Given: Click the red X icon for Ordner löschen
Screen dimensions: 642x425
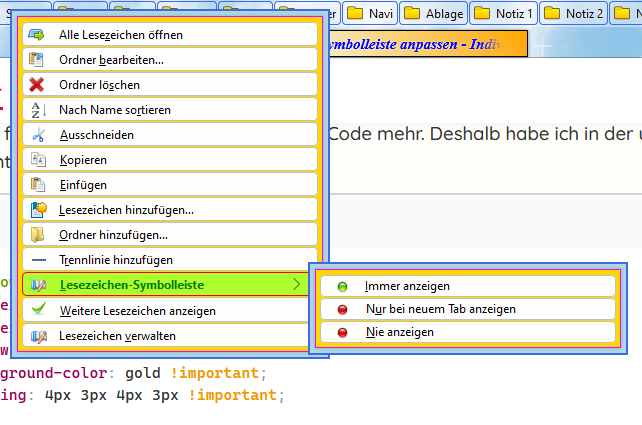Looking at the screenshot, I should pos(36,85).
